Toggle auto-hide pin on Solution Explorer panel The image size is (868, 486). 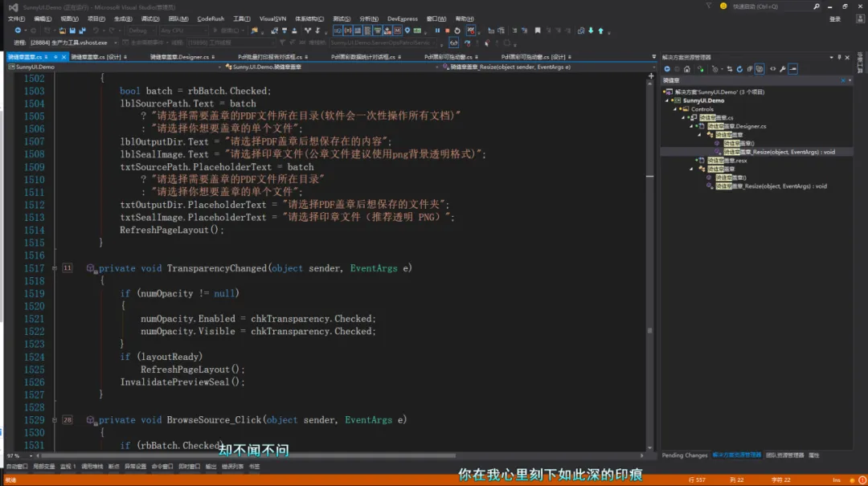[839, 58]
